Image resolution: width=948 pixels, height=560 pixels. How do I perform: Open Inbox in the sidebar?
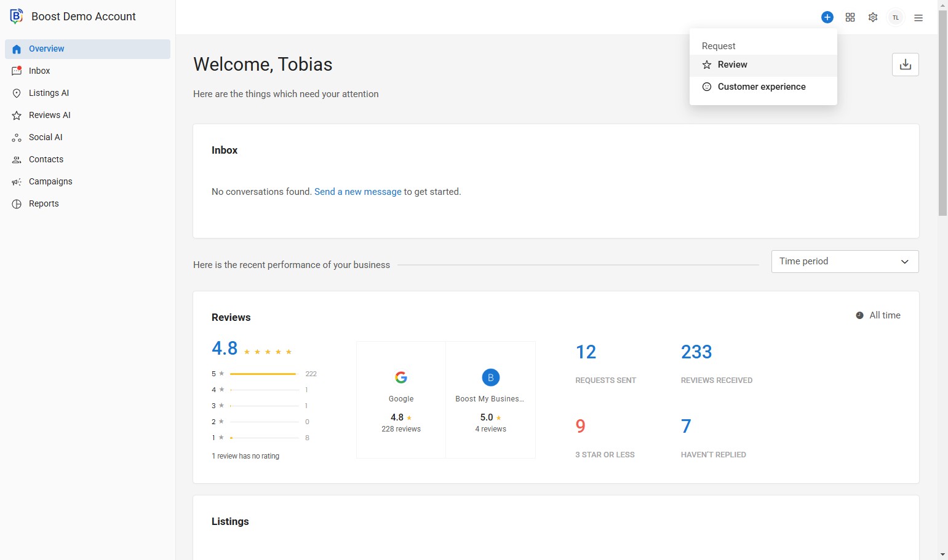click(x=39, y=71)
